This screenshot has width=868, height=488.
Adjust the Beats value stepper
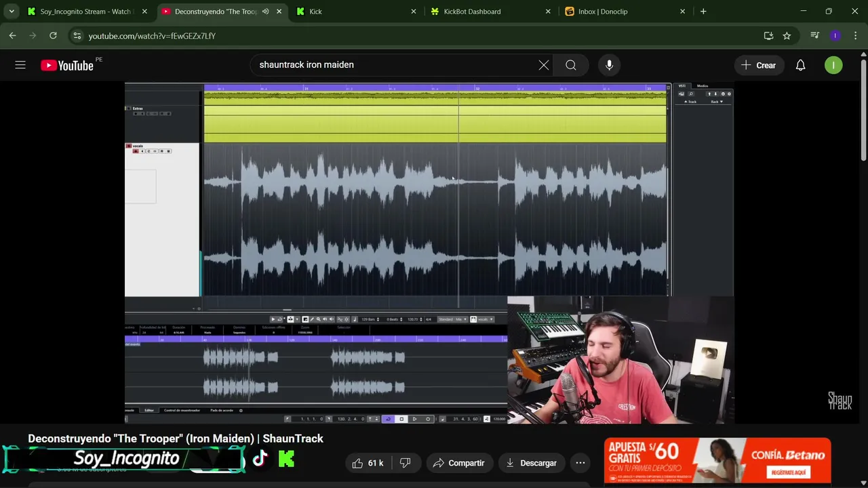point(401,319)
